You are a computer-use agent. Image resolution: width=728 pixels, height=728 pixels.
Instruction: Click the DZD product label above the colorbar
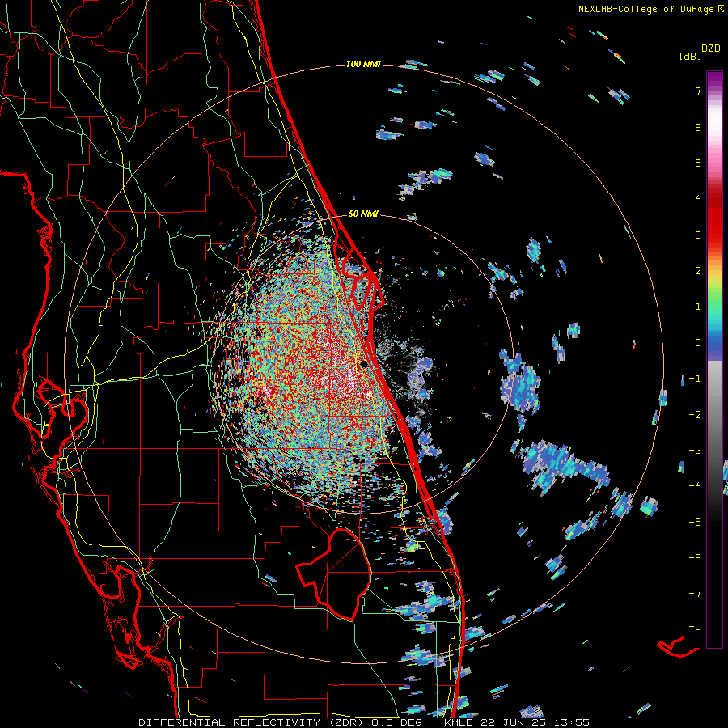pos(711,49)
